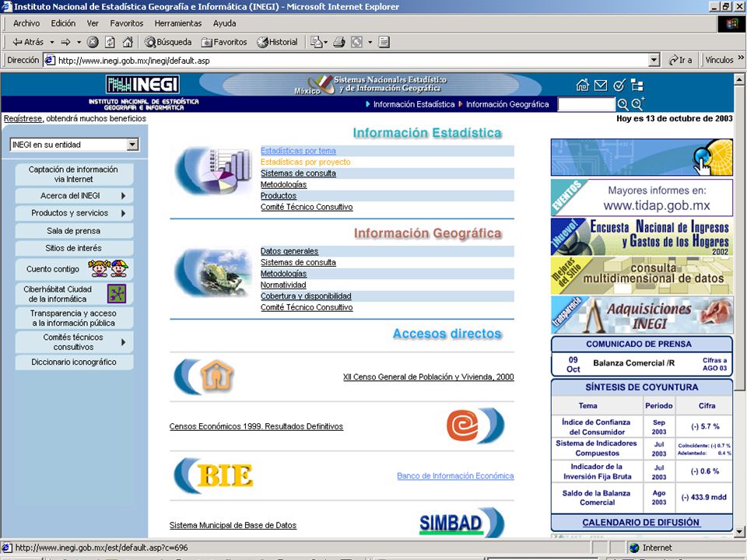
Task: Open the Favoritos menu in menu bar
Action: 127,23
